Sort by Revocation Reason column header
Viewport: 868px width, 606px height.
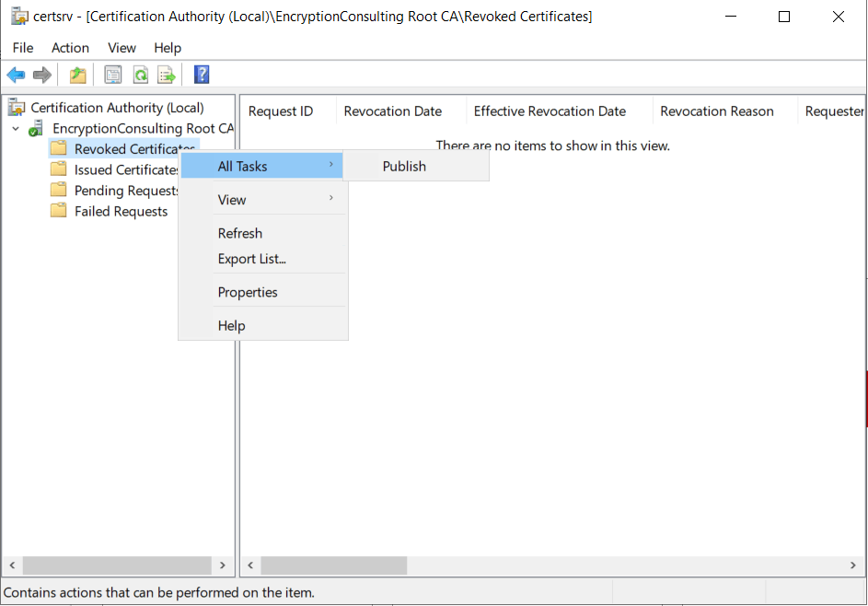[724, 111]
